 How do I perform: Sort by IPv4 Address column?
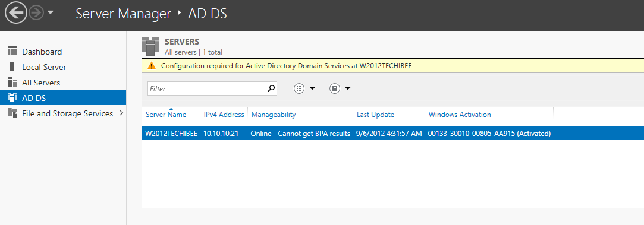pos(224,115)
